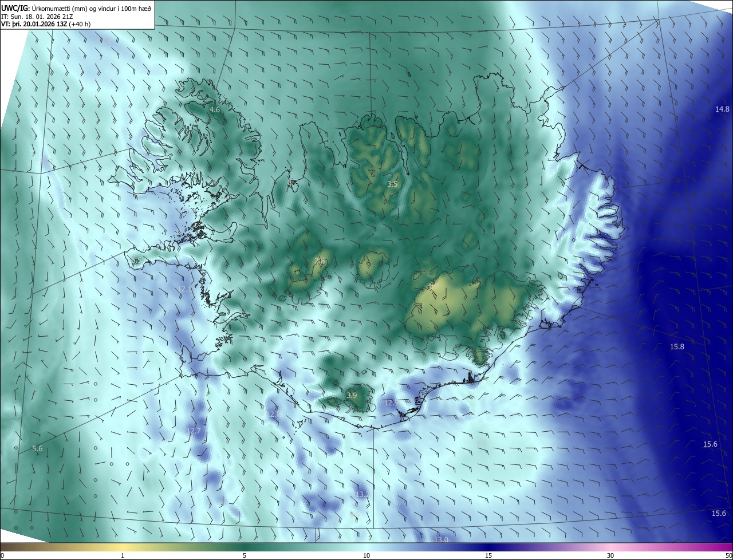The width and height of the screenshot is (733, 560).
Task: Click the 1 tick on the color scale
Action: (123, 556)
